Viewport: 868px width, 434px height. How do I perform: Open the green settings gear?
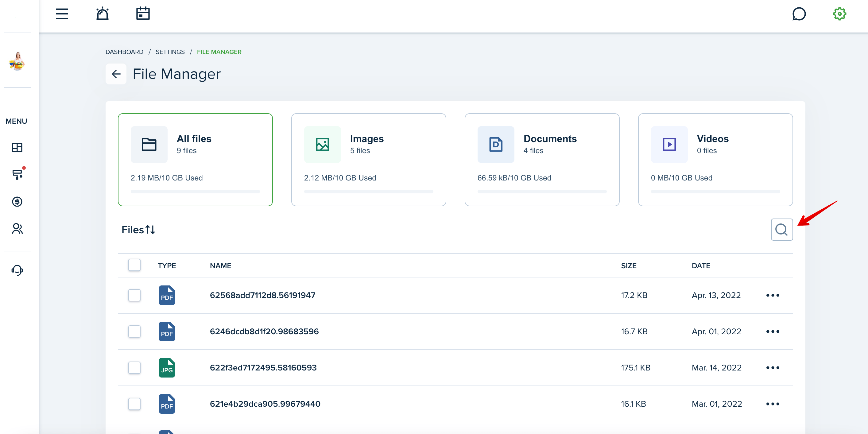pyautogui.click(x=840, y=14)
